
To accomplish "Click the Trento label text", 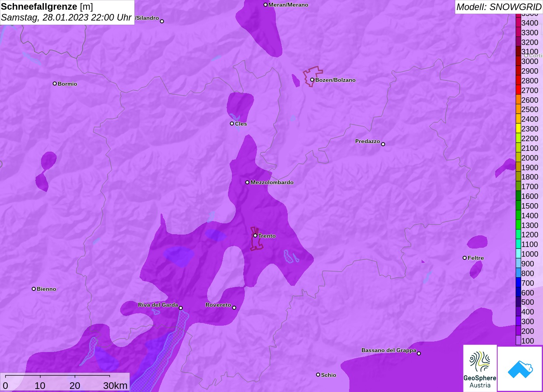I will pyautogui.click(x=267, y=236).
